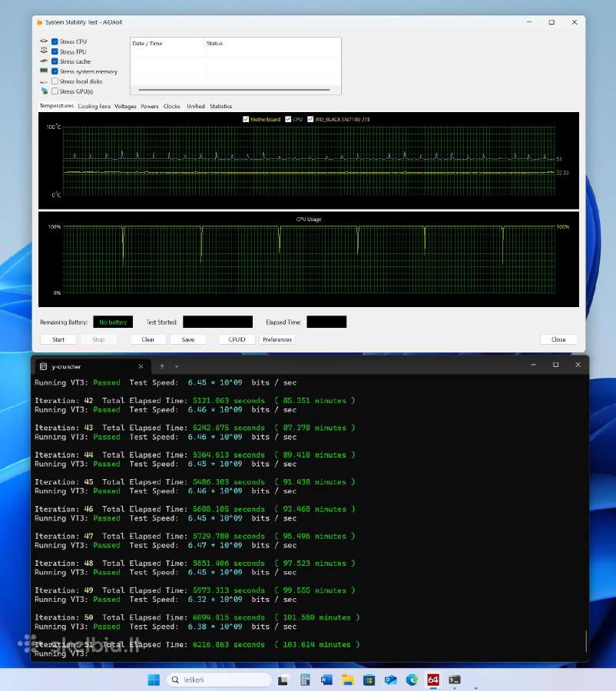
Task: Click the No battery indicator
Action: click(x=113, y=322)
